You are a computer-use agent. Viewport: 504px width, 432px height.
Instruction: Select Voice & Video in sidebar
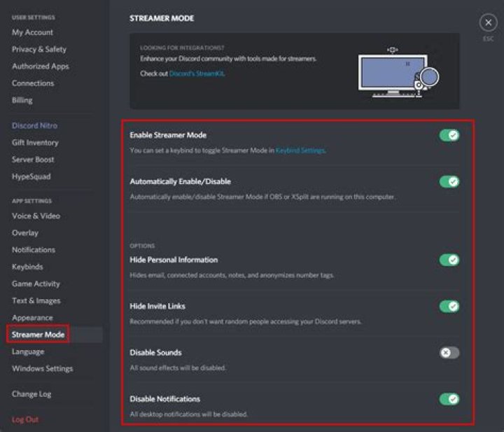[x=36, y=216]
